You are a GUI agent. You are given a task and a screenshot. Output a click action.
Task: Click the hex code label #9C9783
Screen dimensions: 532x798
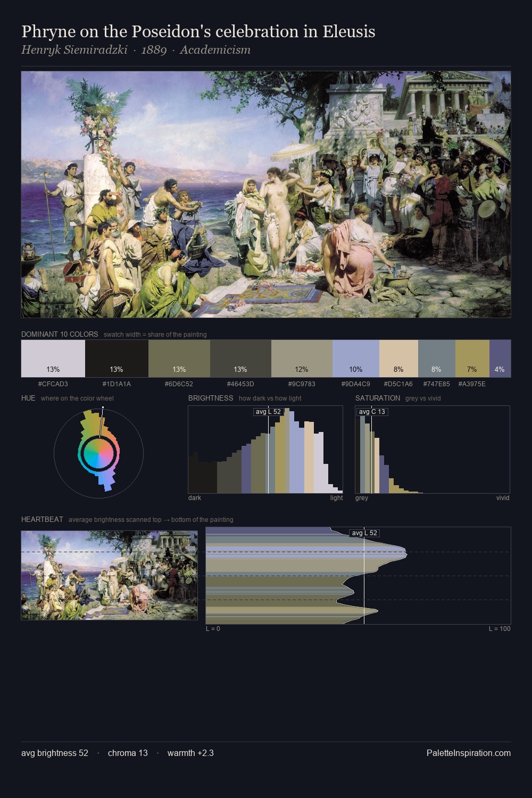(x=302, y=384)
